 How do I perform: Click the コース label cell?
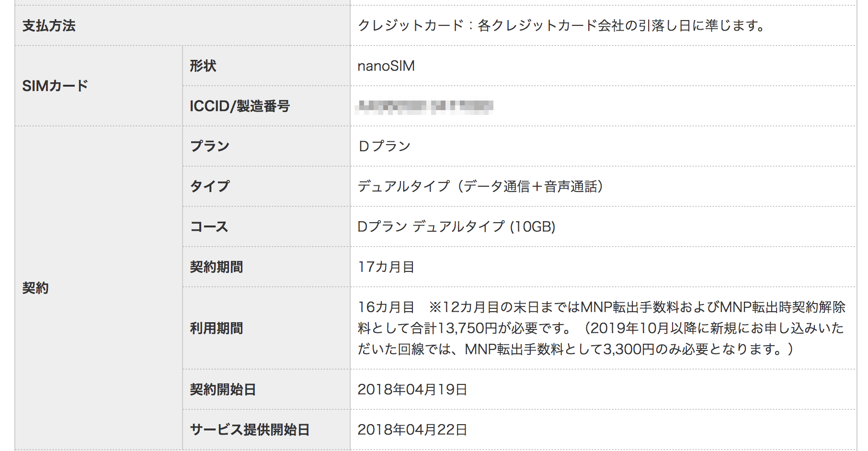pos(266,227)
